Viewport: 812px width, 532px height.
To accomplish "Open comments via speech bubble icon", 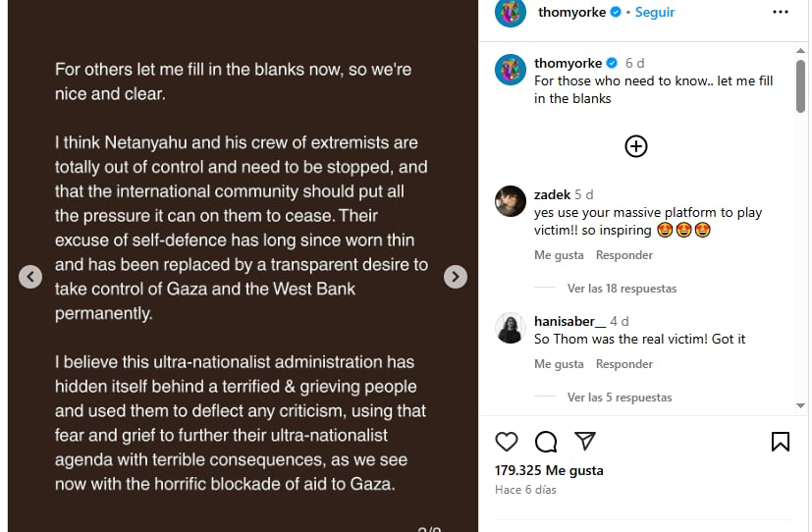I will pos(546,442).
